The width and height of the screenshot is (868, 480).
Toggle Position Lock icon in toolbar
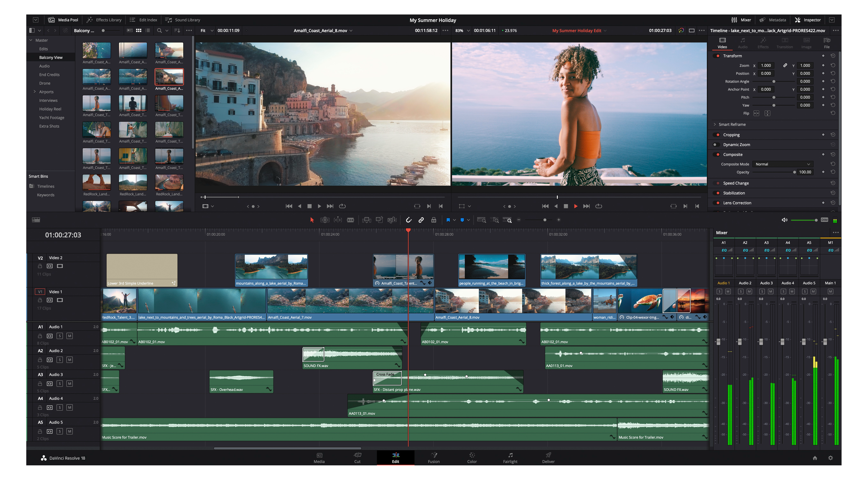[434, 220]
